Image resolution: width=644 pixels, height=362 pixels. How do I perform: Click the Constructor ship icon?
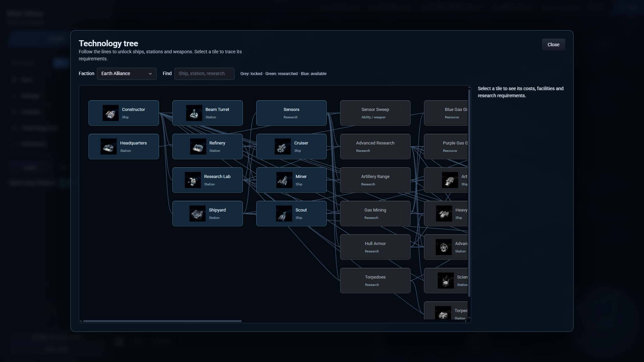click(110, 113)
